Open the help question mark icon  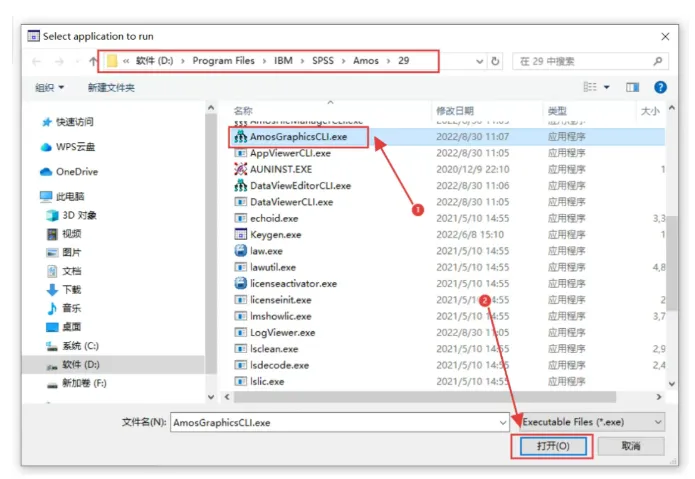[x=660, y=87]
